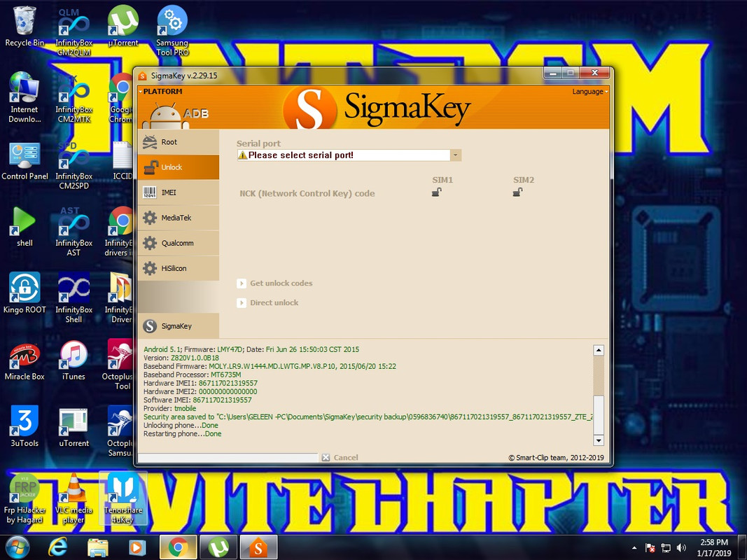The width and height of the screenshot is (747, 560).
Task: Click Direct unlock button
Action: [267, 303]
